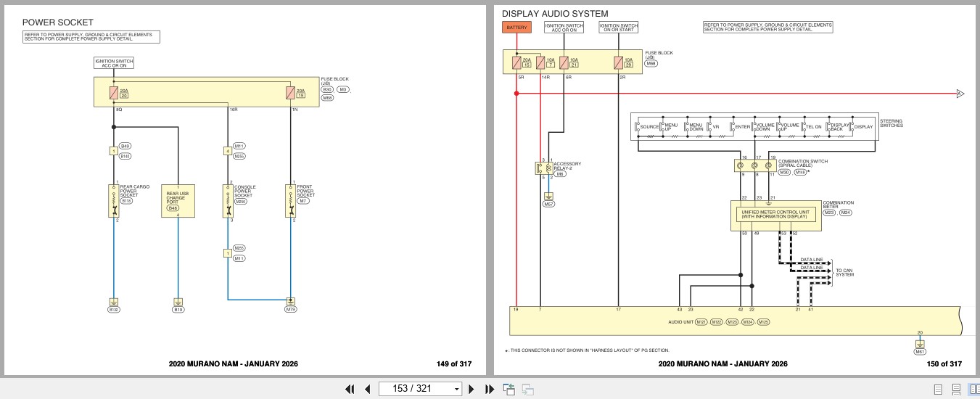The height and width of the screenshot is (399, 980).
Task: Click the TEL ON steering switch label
Action: pos(814,127)
